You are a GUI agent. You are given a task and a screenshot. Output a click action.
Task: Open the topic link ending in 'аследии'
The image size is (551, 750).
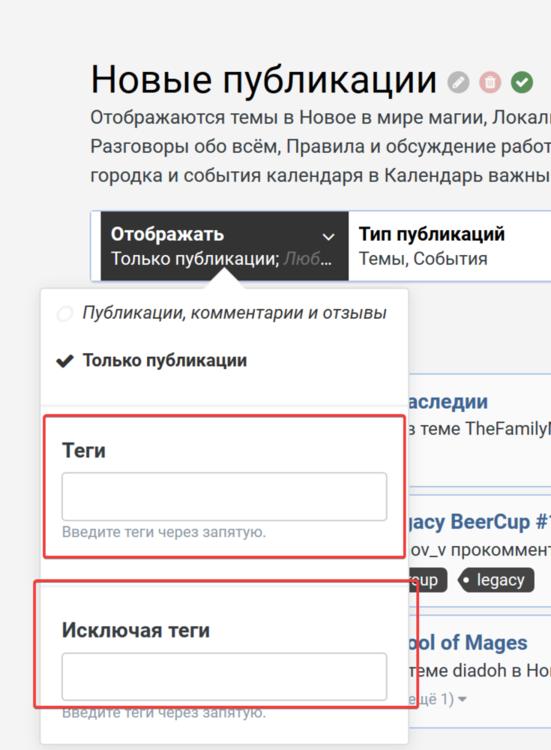pos(448,402)
